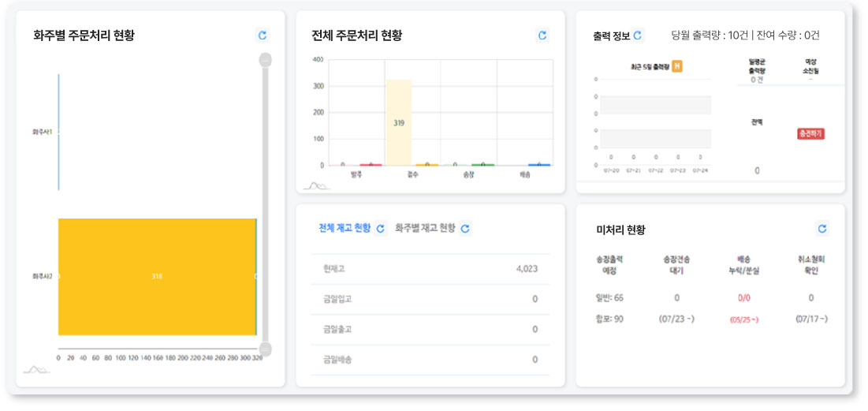The width and height of the screenshot is (868, 411).
Task: Select the 접수 bar labeled 319
Action: [399, 122]
